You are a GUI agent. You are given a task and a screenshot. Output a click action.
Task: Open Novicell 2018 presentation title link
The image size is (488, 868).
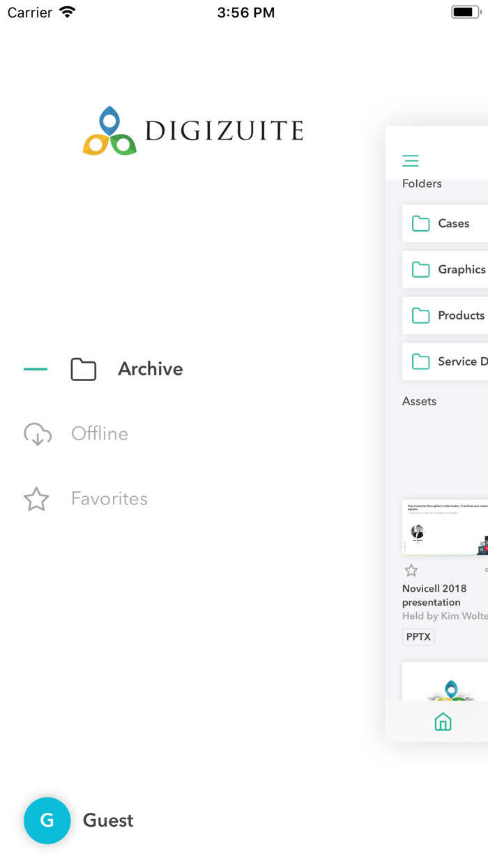434,595
